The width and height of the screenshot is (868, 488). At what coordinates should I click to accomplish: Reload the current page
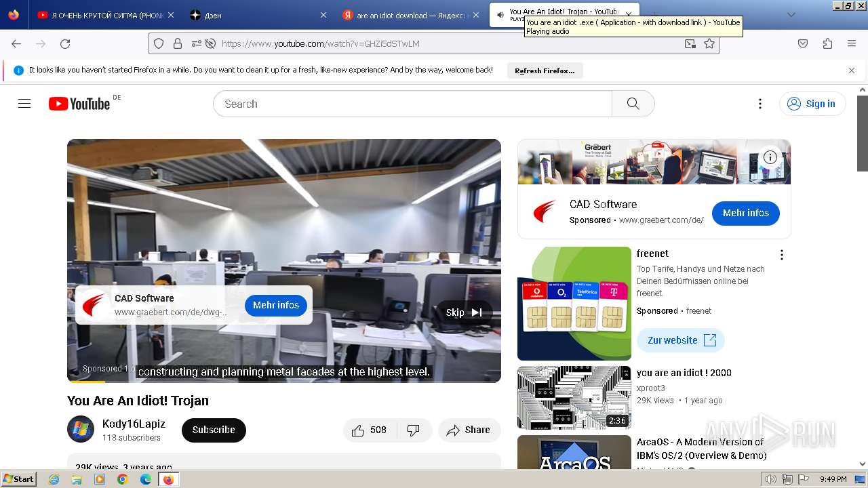(65, 43)
